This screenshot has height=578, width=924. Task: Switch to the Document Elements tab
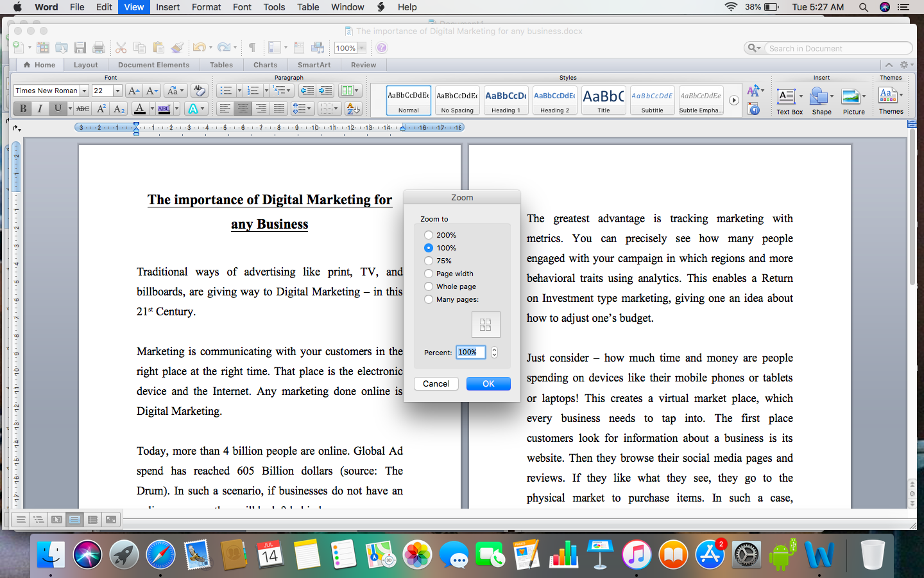153,65
